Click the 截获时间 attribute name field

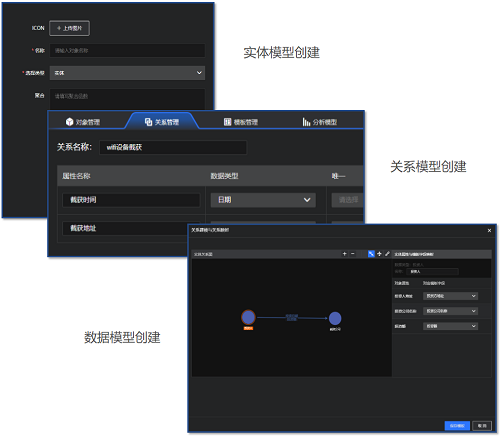131,200
